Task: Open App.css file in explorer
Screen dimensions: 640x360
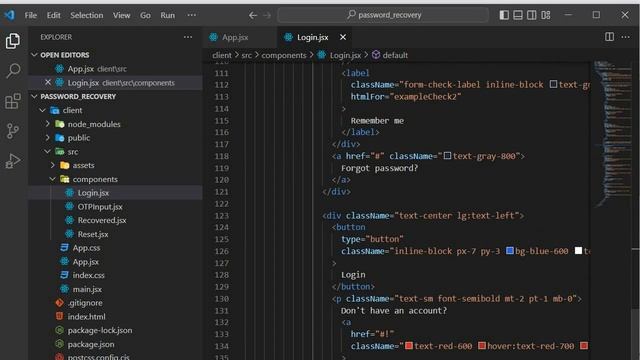Action: point(115,248)
